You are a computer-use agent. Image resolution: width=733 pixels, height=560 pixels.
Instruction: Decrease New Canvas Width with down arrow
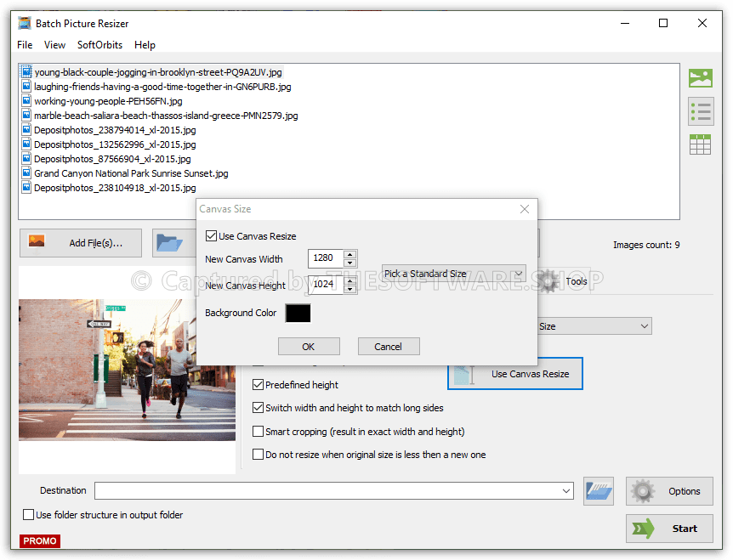(349, 263)
